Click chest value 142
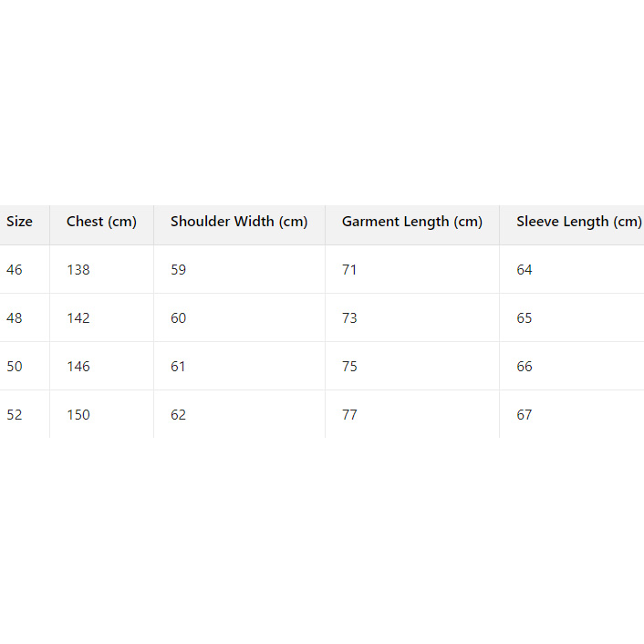This screenshot has width=644, height=644. 78,318
